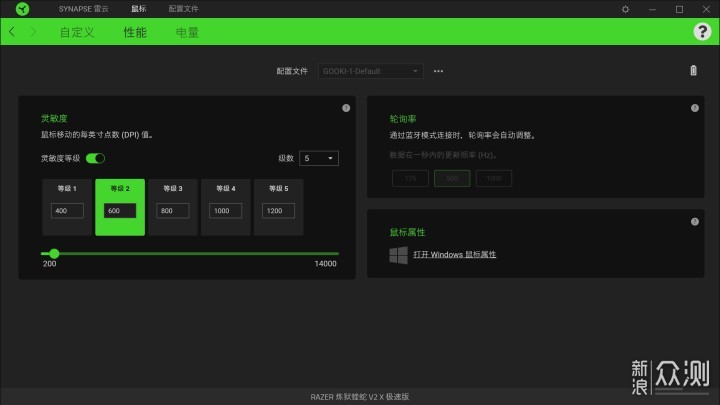Screen dimensions: 720x405
Task: Close the Synapse window
Action: 706,9
